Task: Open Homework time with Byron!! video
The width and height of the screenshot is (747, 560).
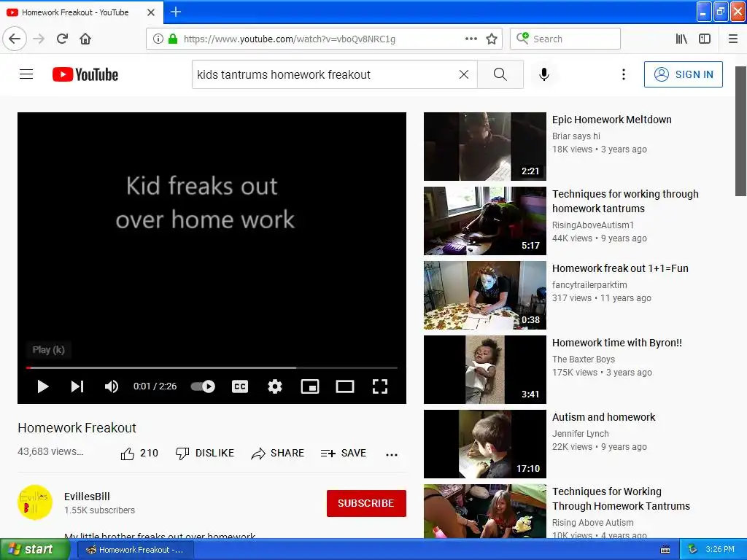Action: pyautogui.click(x=485, y=370)
